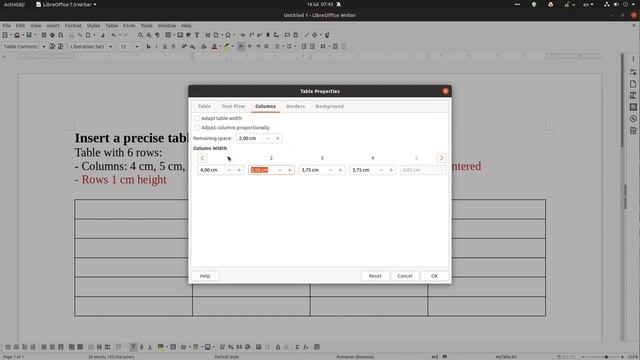Click Activities in the top bar

click(14, 4)
